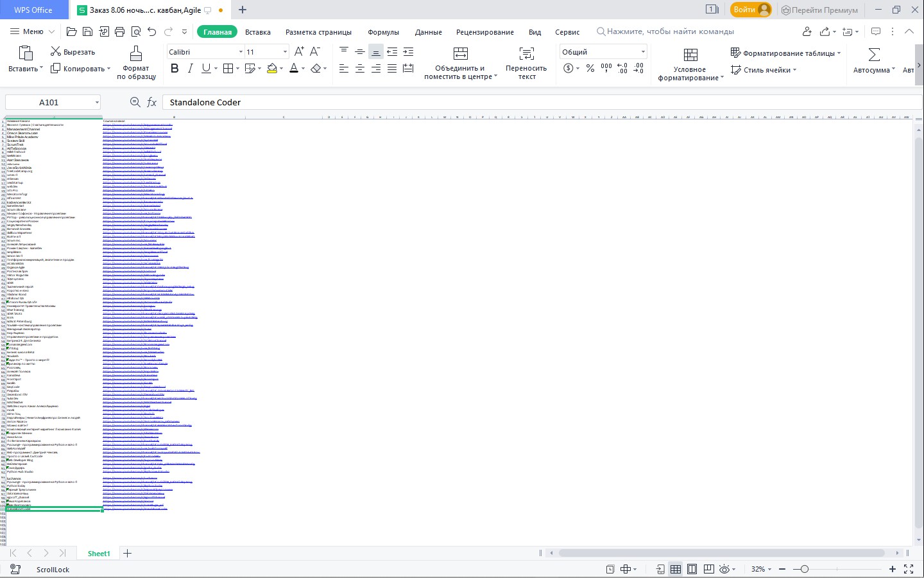
Task: Click Объединить и поместить в центре
Action: click(x=460, y=63)
